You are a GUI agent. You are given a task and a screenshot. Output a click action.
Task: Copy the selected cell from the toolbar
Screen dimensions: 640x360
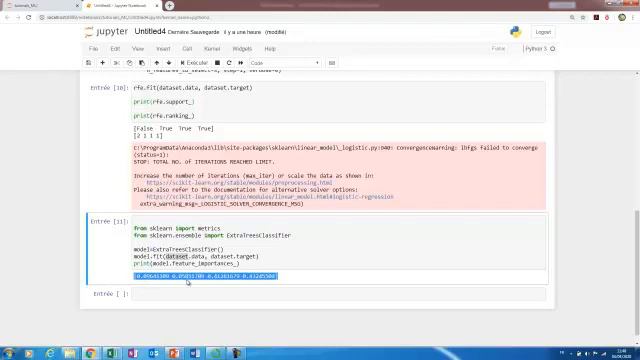[129, 63]
